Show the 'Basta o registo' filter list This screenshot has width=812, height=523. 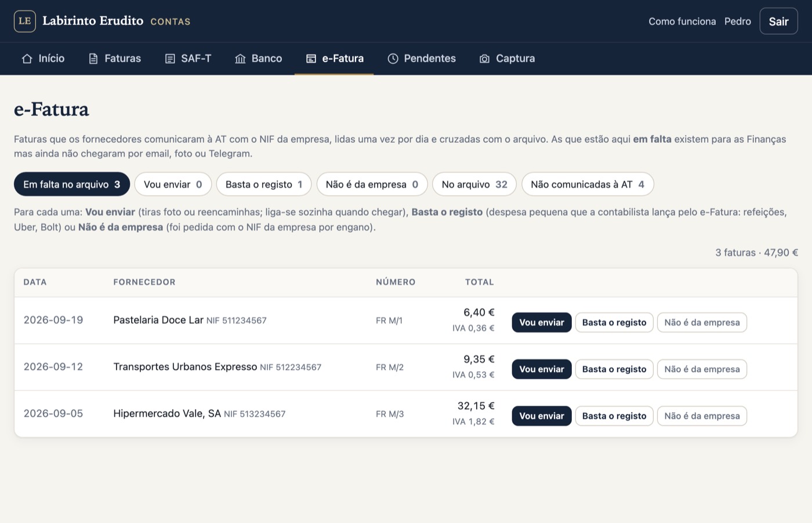point(264,185)
